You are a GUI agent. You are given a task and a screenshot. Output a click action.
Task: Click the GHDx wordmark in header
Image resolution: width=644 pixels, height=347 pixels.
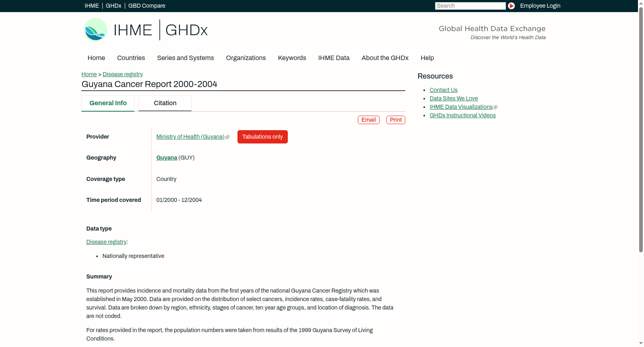pyautogui.click(x=186, y=30)
